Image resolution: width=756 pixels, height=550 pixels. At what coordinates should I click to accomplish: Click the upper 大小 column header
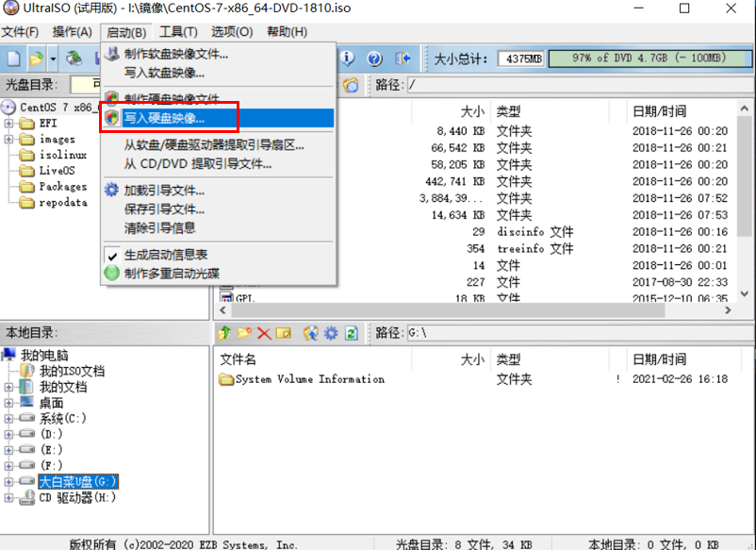point(451,111)
